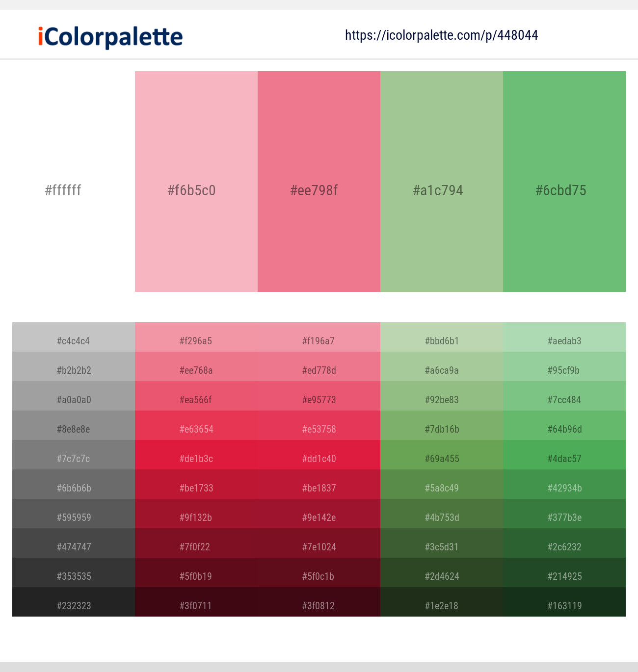Pick the #163119 darkest green shade

(564, 602)
